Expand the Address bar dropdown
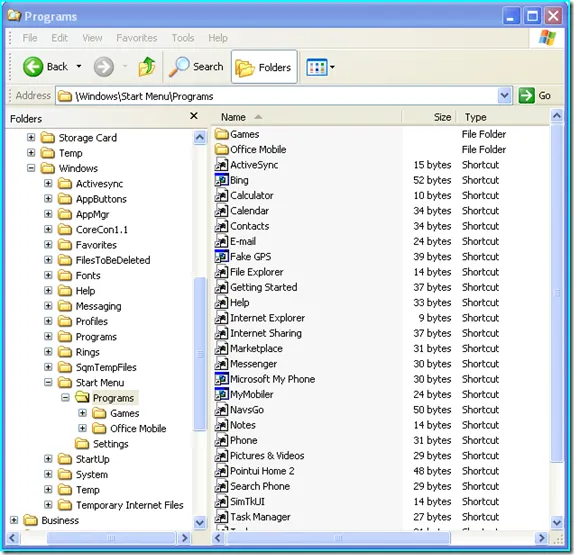This screenshot has width=574, height=555. coord(504,96)
